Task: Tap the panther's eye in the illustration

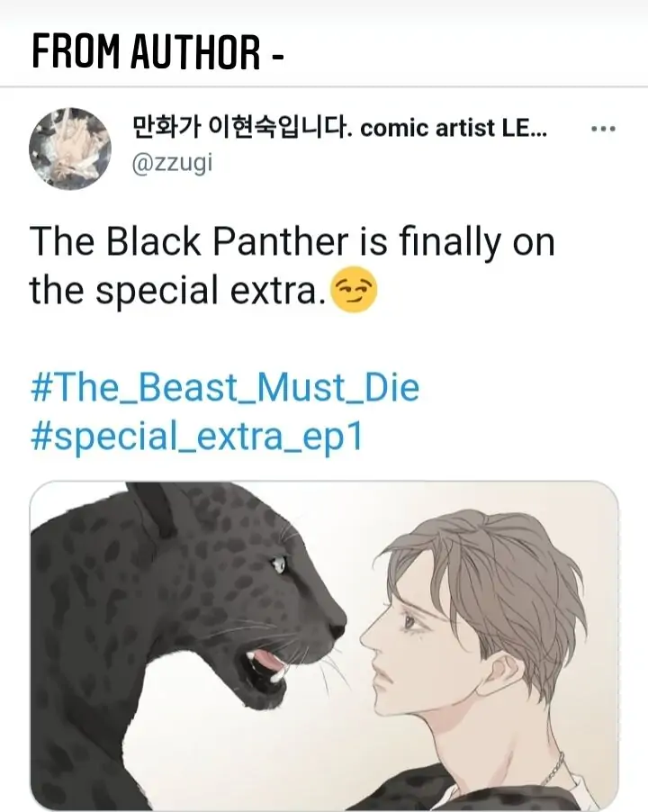Action: (x=278, y=564)
